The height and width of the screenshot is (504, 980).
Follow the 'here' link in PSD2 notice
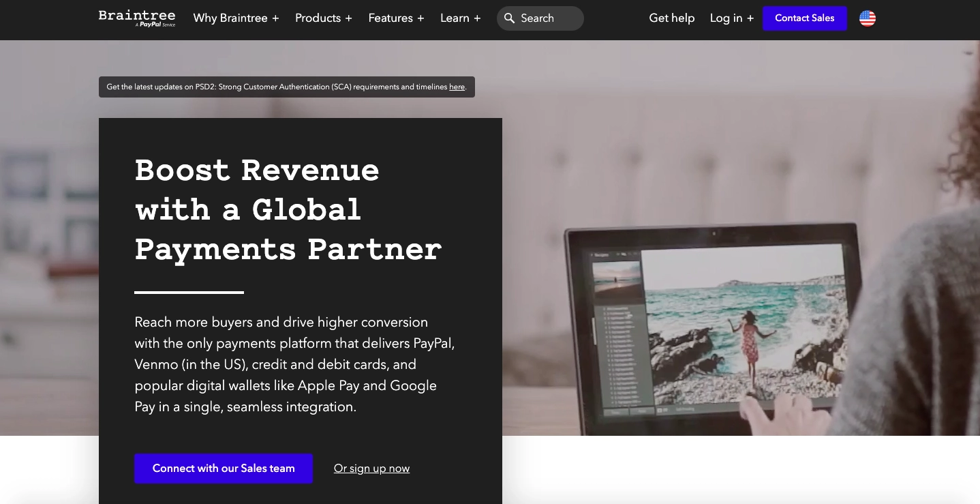pos(457,87)
